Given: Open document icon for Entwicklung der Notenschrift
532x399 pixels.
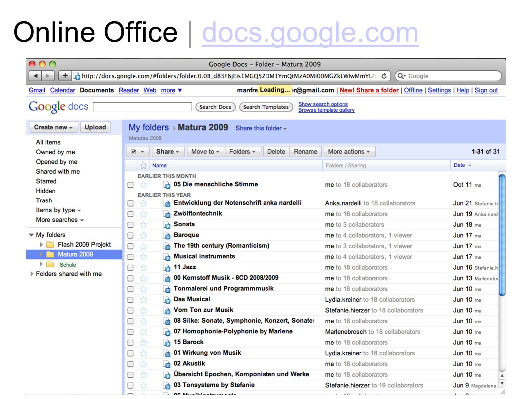Looking at the screenshot, I should click(166, 203).
